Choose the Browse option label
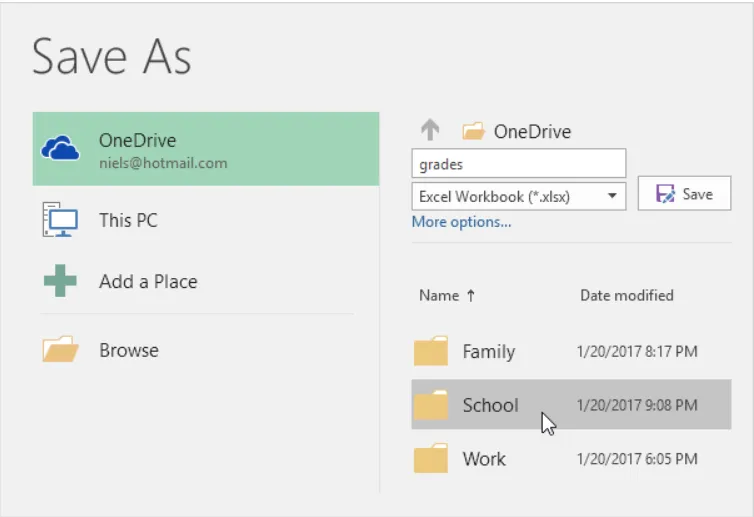 pyautogui.click(x=128, y=350)
